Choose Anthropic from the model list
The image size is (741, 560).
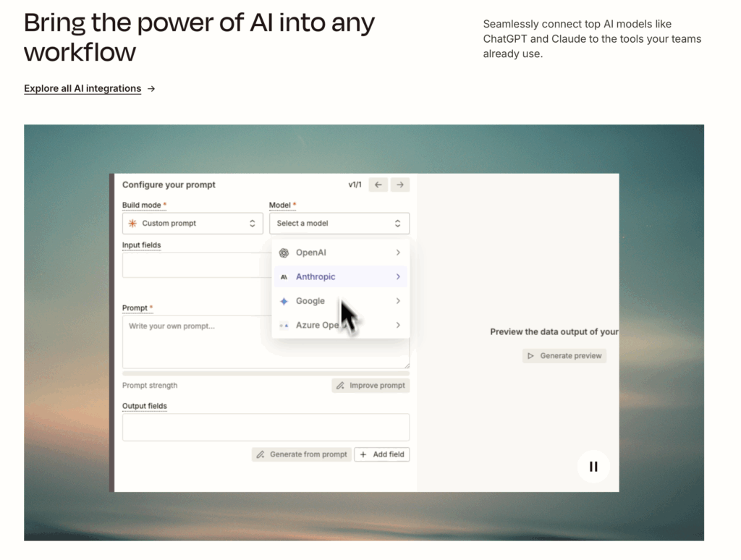(316, 277)
